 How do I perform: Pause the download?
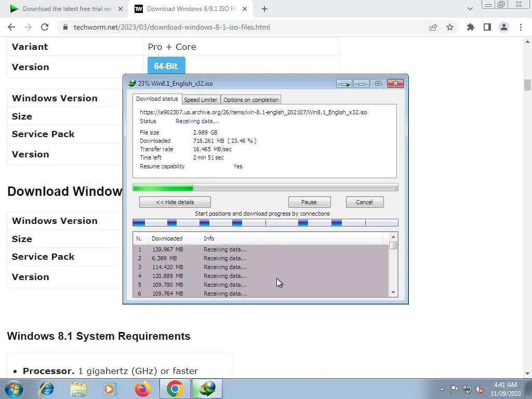pos(309,202)
